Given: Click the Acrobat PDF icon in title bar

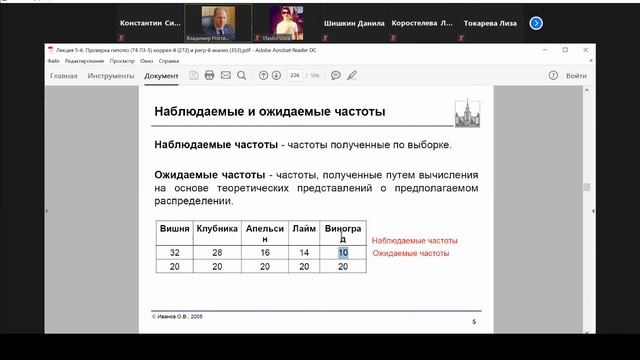Looking at the screenshot, I should click(51, 50).
